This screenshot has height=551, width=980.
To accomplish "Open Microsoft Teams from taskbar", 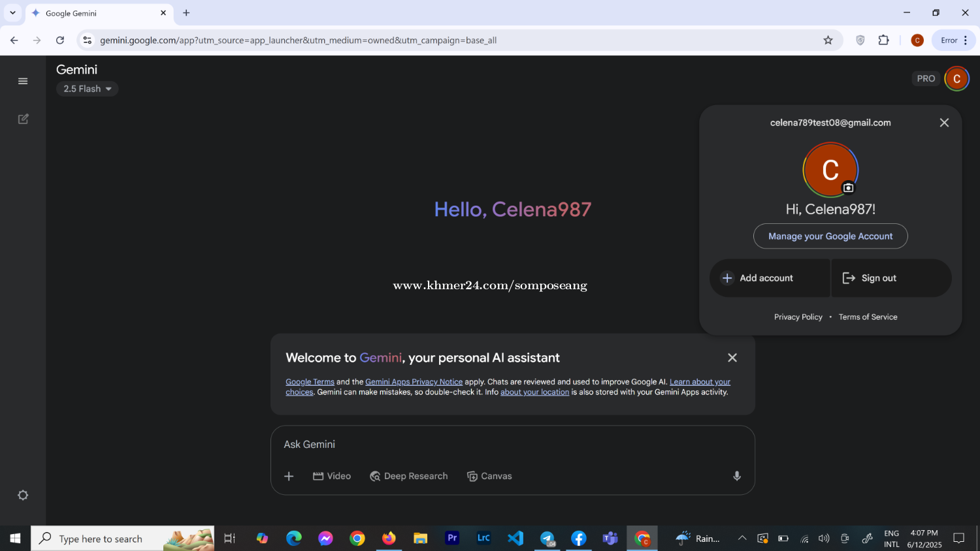I will [x=610, y=539].
